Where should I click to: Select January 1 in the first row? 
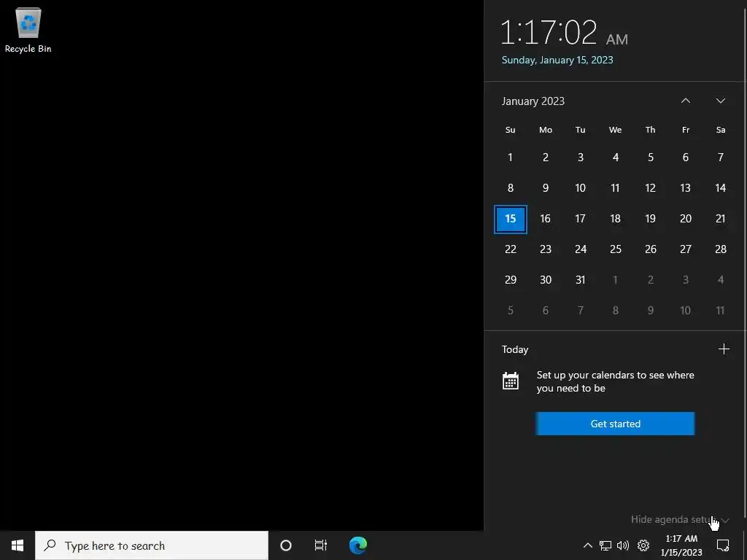pos(510,157)
